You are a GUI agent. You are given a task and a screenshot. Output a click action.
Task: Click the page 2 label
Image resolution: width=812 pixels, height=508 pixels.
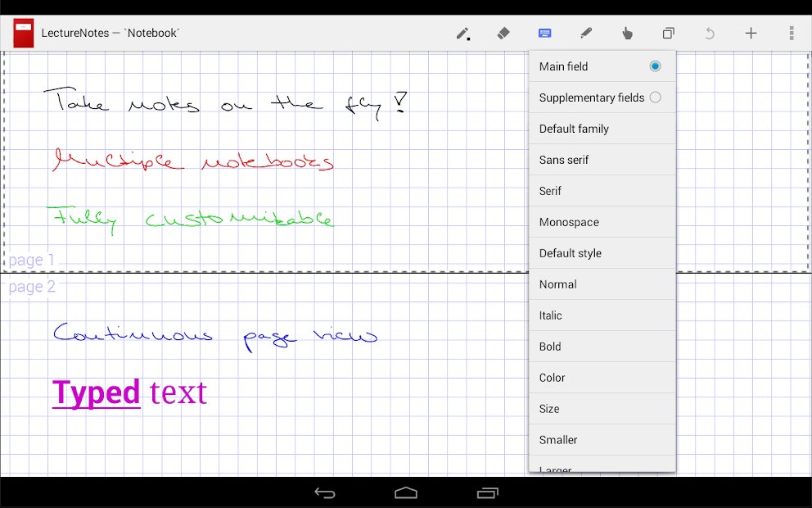coord(31,287)
